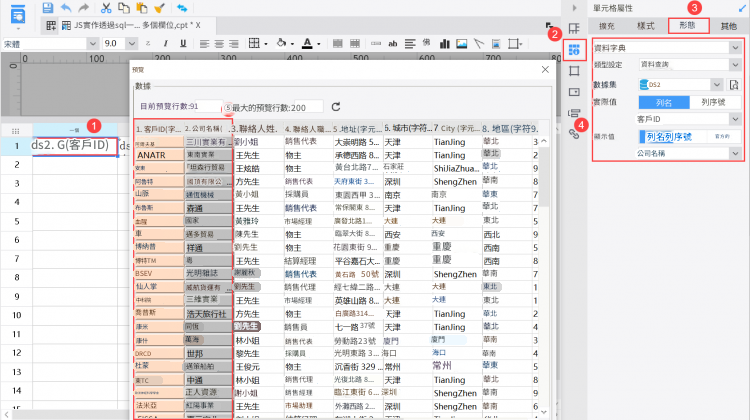This screenshot has height=420, width=750.
Task: Toggle Underline formatting
Action: pos(183,44)
